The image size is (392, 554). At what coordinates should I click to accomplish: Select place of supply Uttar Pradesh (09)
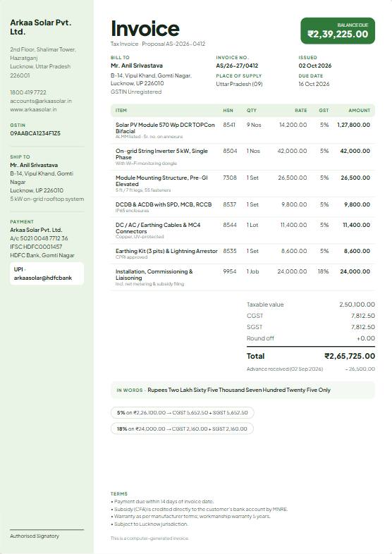point(239,84)
